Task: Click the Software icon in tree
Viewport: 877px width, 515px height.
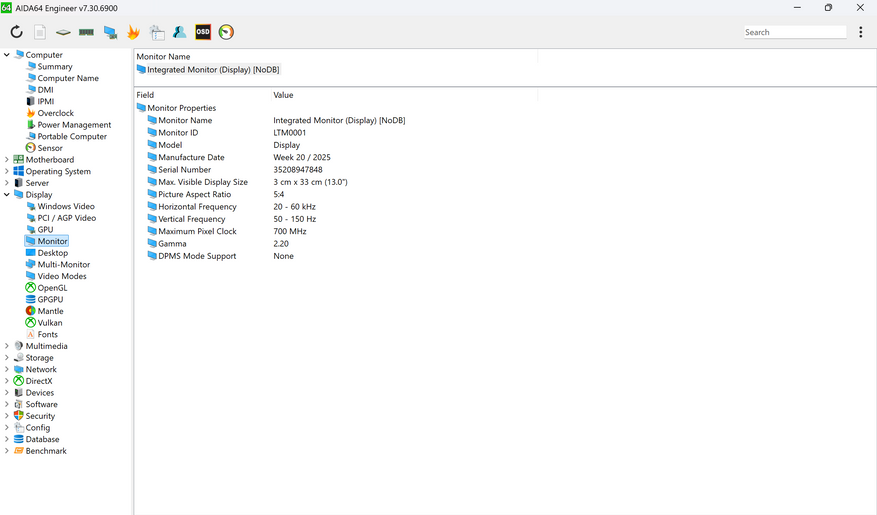Action: [x=18, y=404]
